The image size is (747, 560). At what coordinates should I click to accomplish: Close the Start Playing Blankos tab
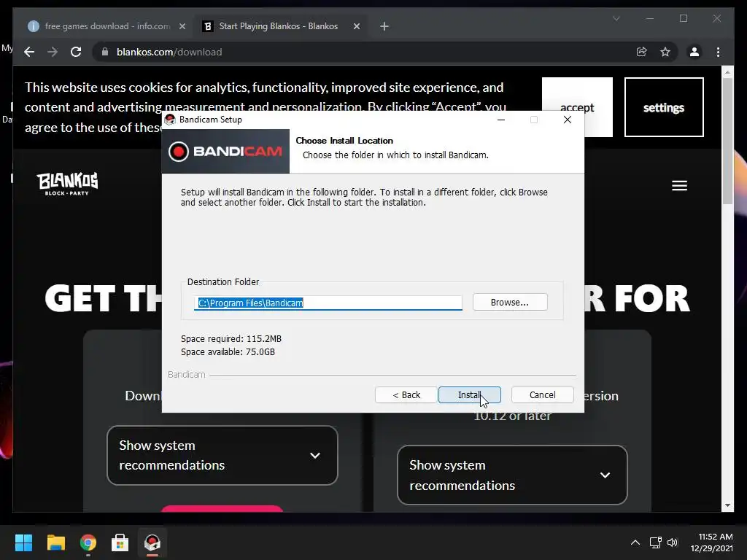click(x=356, y=26)
